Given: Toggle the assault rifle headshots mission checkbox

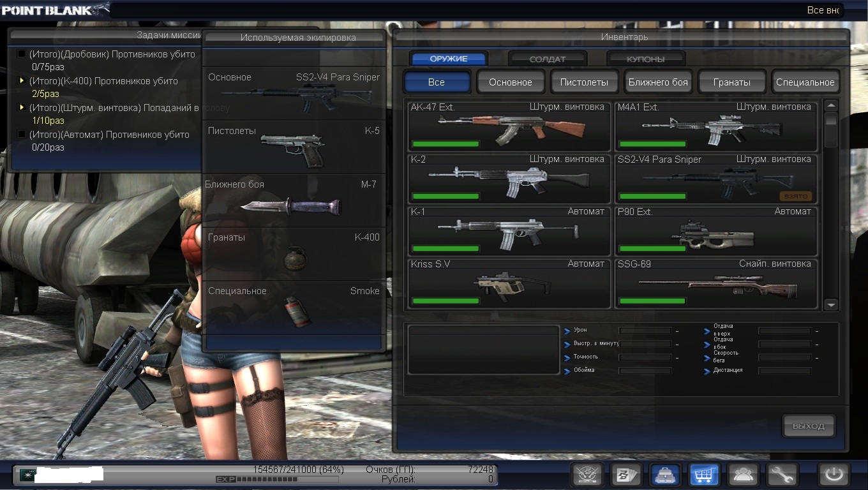Looking at the screenshot, I should tap(22, 108).
